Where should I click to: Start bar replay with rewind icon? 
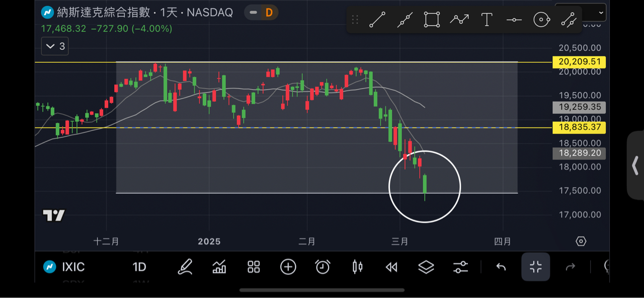point(391,267)
